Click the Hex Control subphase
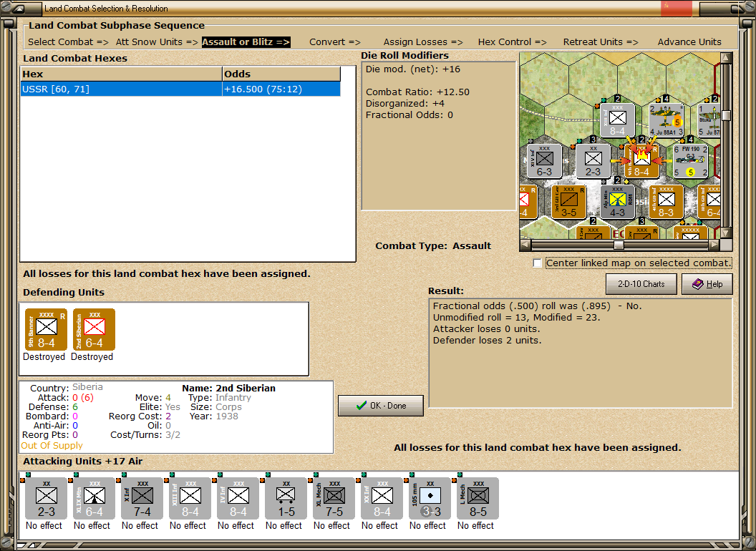This screenshot has height=551, width=756. 512,42
